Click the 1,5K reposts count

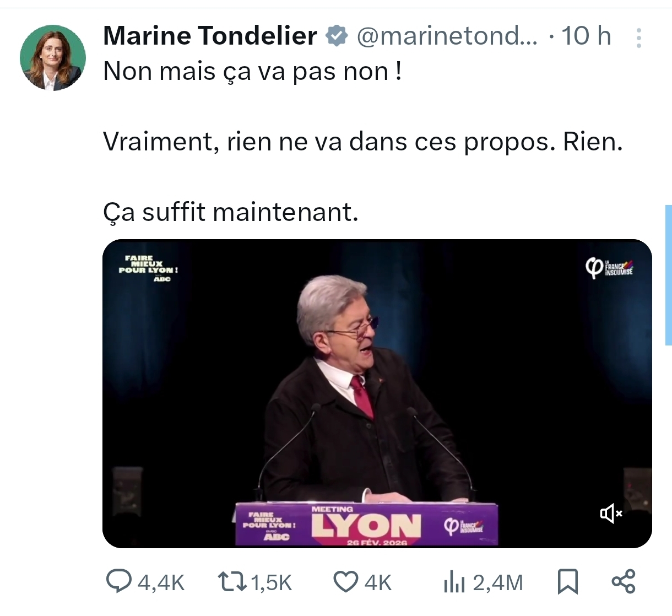(x=271, y=582)
